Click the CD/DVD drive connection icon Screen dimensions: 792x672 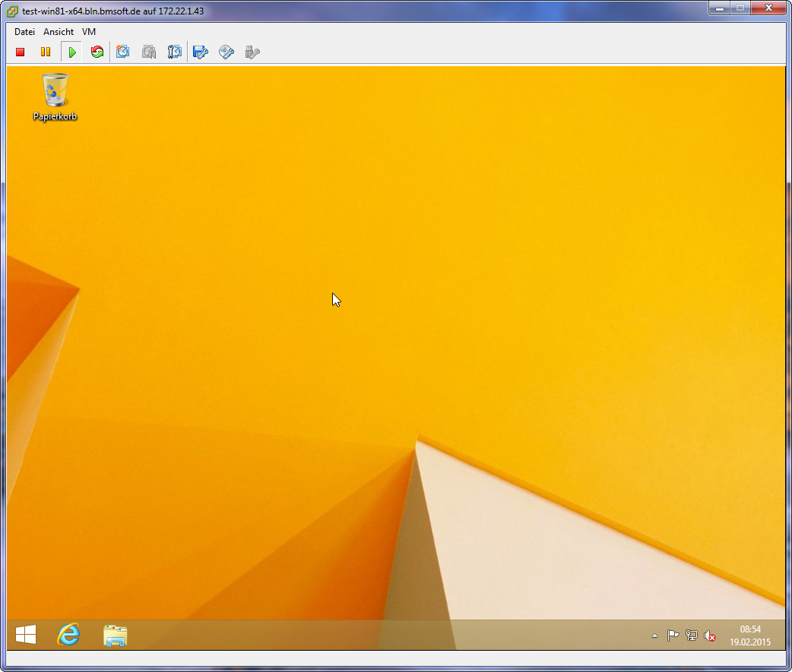tap(227, 52)
